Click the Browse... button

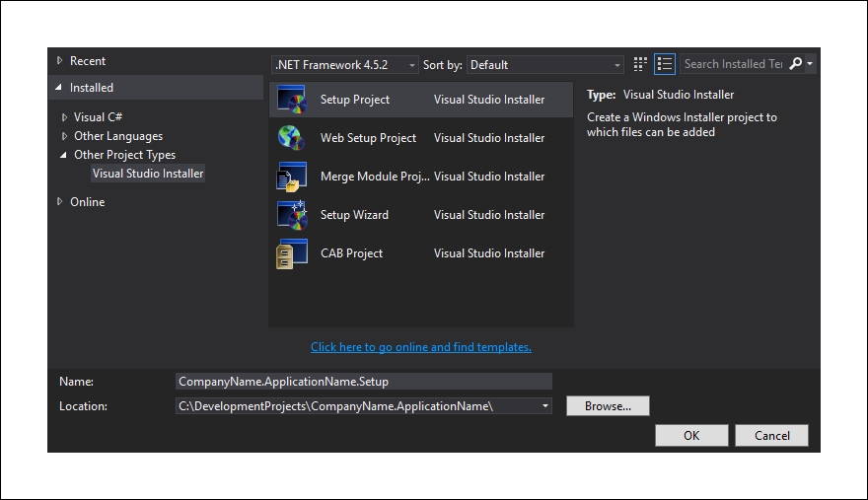[608, 406]
